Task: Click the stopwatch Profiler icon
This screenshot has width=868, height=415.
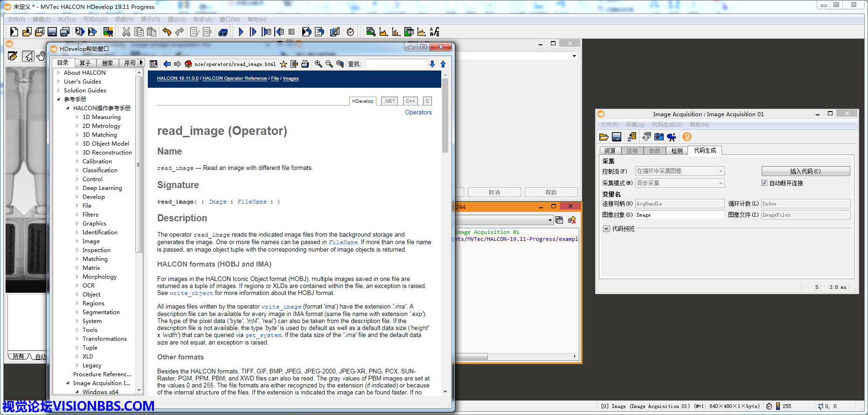Action: point(350,32)
